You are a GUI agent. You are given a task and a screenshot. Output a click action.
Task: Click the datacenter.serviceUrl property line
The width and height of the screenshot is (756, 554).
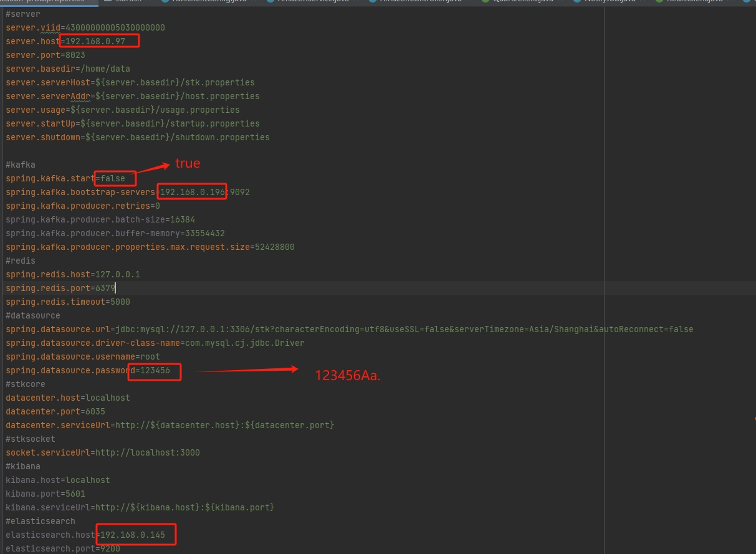(170, 425)
